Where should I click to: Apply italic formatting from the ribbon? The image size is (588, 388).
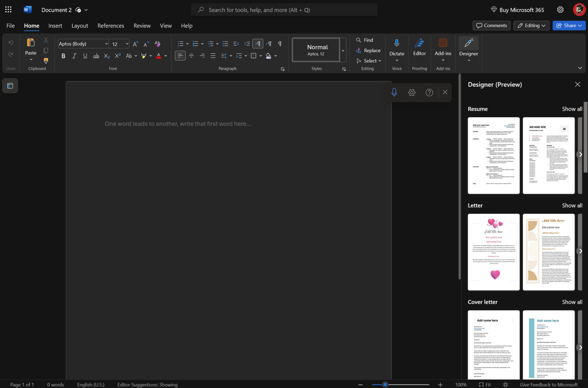[x=74, y=56]
